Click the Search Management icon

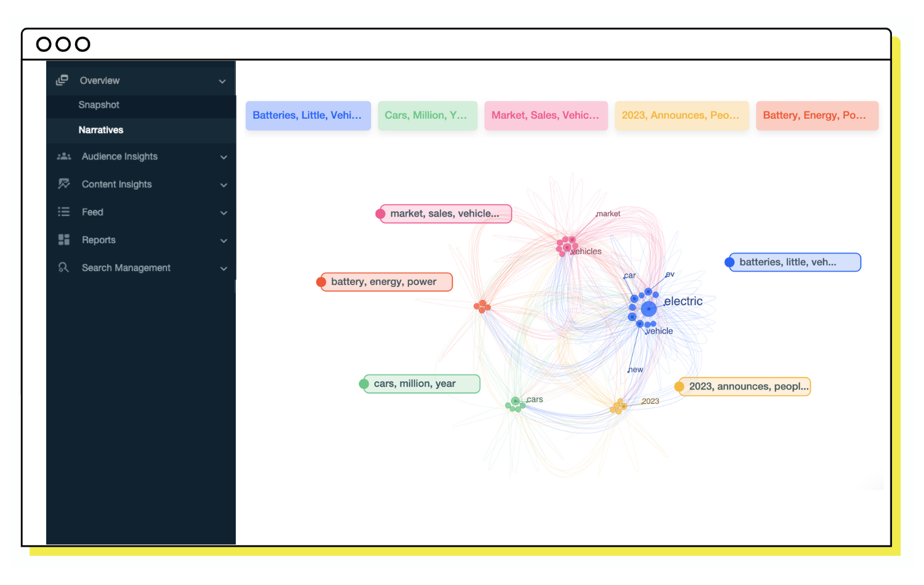(x=63, y=268)
